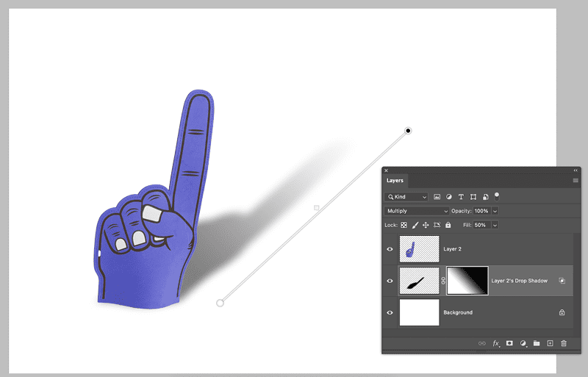Hide Layer 2's Drop Shadow visibility eye
Image resolution: width=588 pixels, height=377 pixels.
(x=390, y=281)
